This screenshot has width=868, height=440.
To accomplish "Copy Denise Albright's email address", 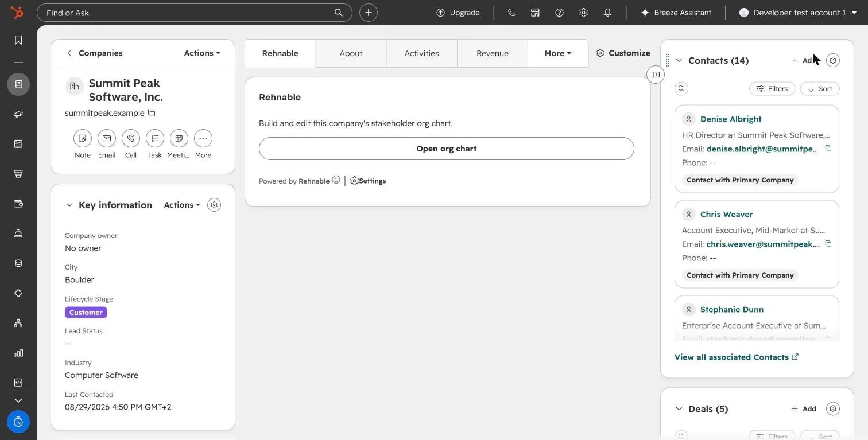I will pyautogui.click(x=828, y=149).
